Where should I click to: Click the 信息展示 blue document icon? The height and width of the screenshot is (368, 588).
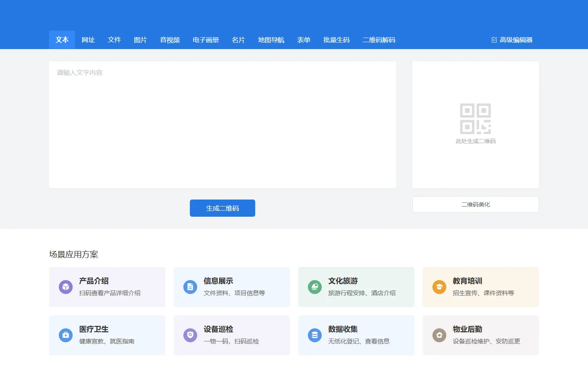pos(190,287)
